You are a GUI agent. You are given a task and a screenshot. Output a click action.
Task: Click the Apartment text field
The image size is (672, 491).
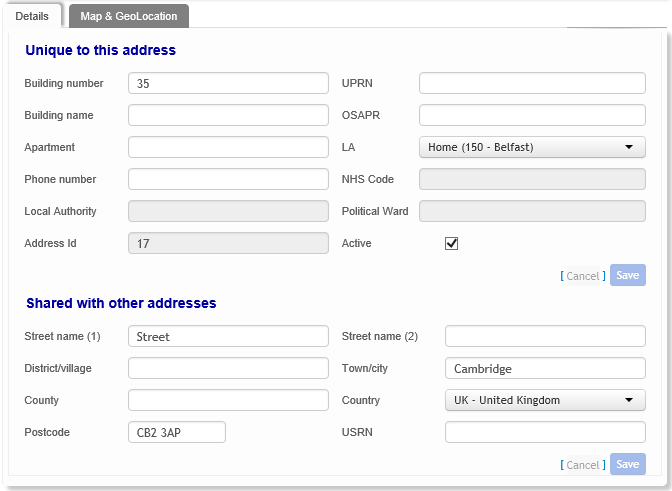point(228,147)
